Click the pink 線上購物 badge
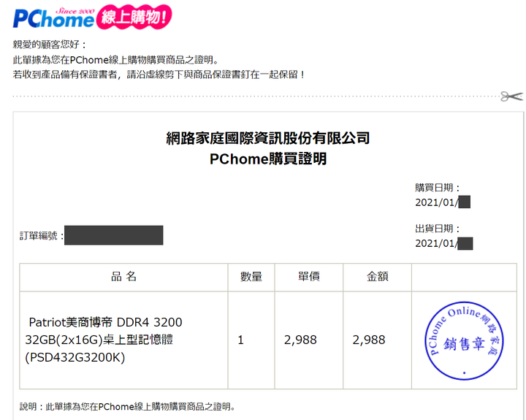Viewport: 526px width, 420px height. pyautogui.click(x=134, y=17)
